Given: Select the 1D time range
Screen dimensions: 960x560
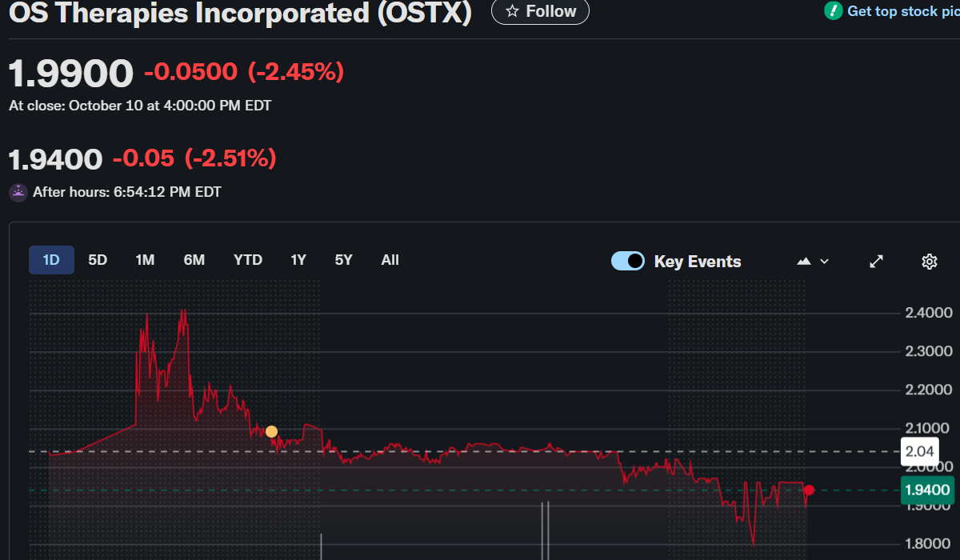Looking at the screenshot, I should (51, 260).
